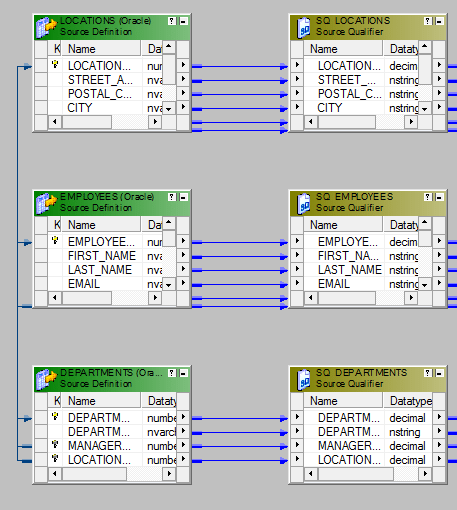Select the FIRST_NAME row in EMPLOYEES source
457x510 pixels.
click(105, 256)
